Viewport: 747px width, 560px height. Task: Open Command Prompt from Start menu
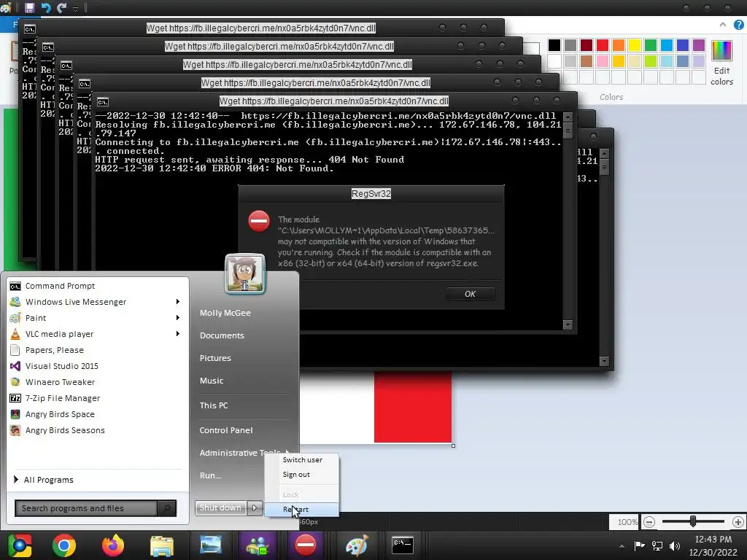click(x=98, y=286)
